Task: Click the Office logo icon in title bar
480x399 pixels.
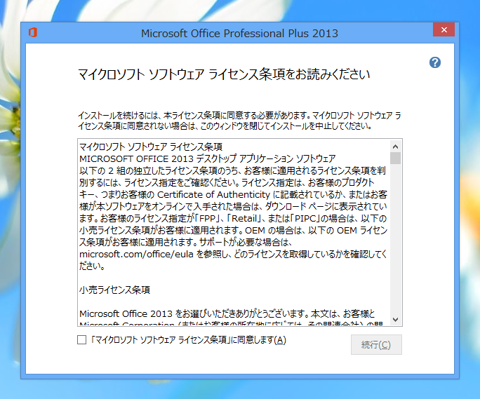Action: click(x=33, y=33)
